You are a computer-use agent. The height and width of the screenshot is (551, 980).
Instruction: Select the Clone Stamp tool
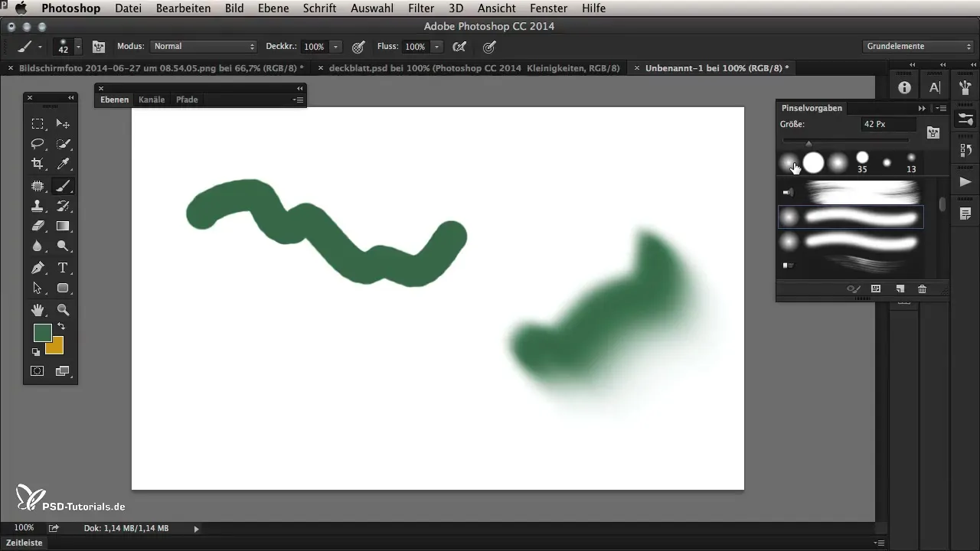coord(37,205)
